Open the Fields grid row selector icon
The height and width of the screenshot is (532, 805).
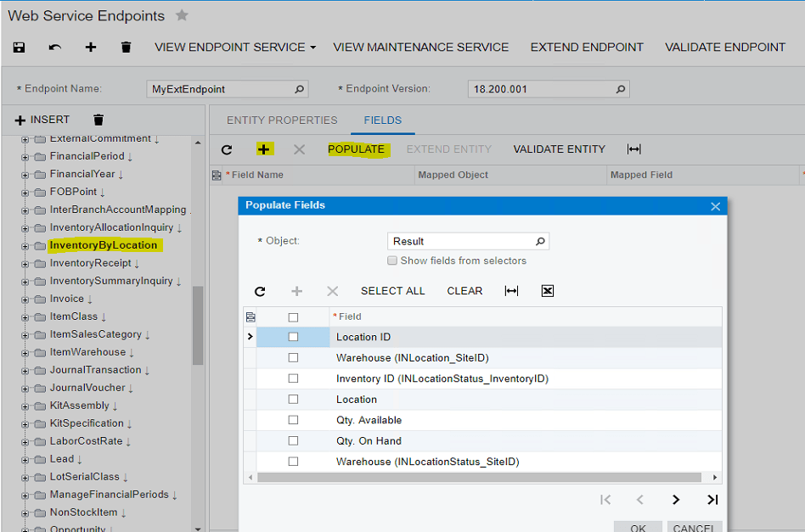point(217,176)
